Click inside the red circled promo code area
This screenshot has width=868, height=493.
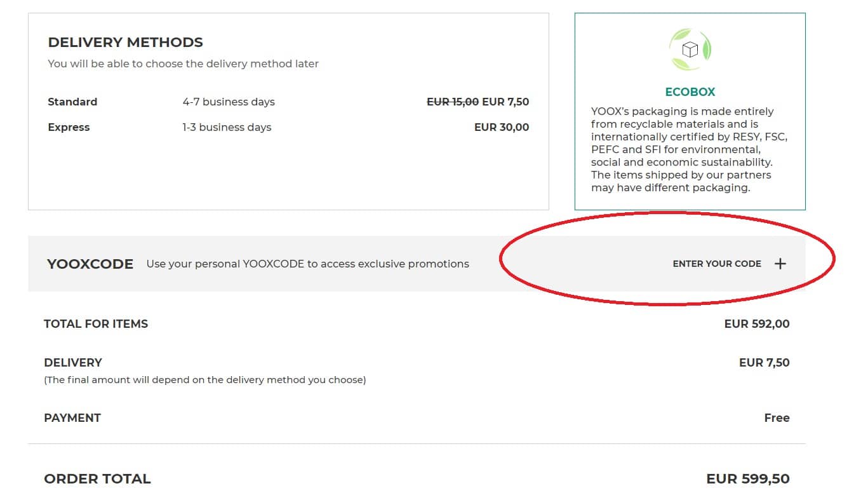click(x=717, y=263)
